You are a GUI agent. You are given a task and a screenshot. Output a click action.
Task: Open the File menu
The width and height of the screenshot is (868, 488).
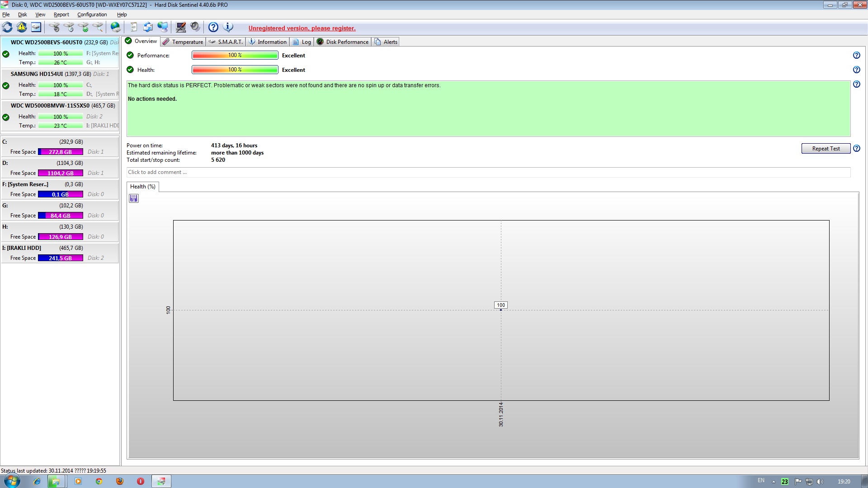tap(6, 14)
